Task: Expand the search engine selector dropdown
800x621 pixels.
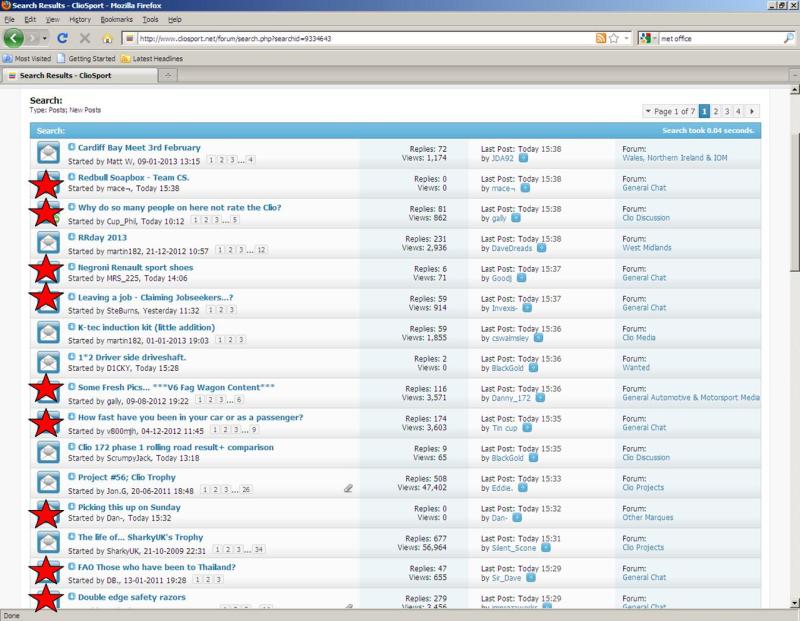Action: tap(652, 38)
